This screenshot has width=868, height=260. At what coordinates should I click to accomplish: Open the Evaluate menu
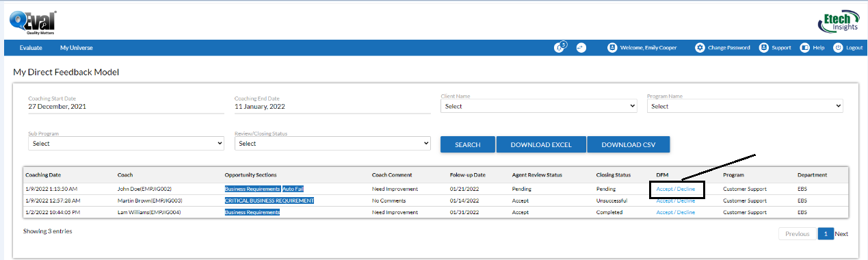(31, 48)
